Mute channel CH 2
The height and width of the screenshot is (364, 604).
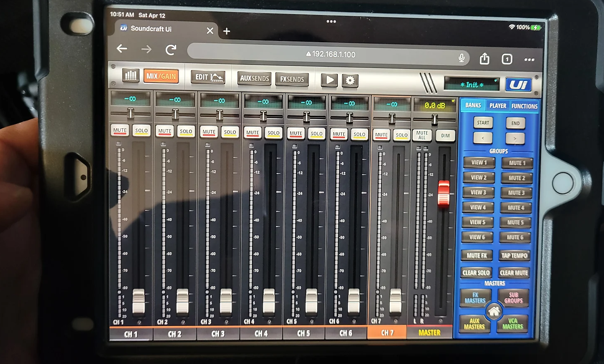click(x=165, y=131)
